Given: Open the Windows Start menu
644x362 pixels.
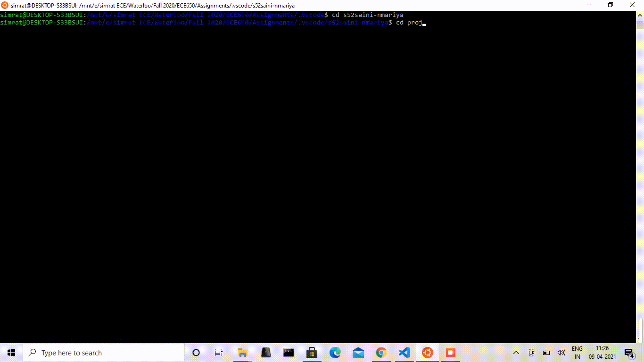Looking at the screenshot, I should point(11,353).
